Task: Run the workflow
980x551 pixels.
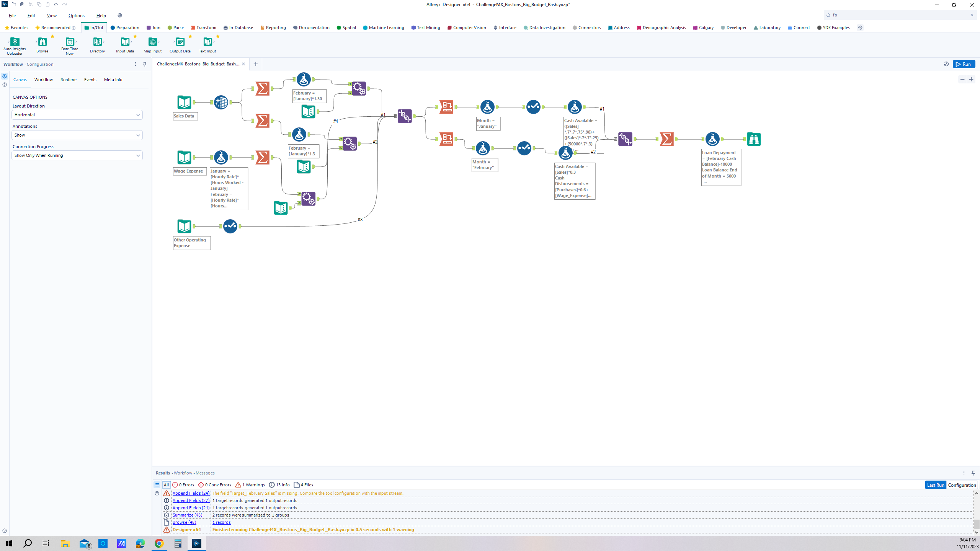Action: pos(964,64)
